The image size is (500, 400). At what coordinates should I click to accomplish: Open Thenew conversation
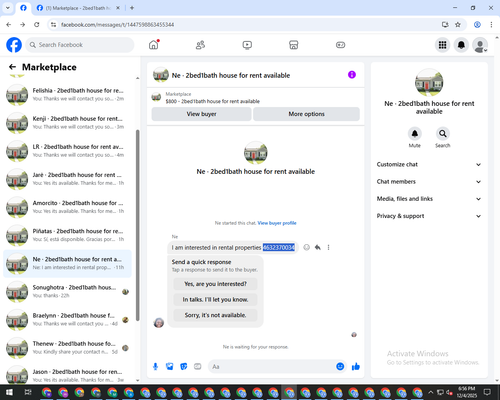point(67,348)
